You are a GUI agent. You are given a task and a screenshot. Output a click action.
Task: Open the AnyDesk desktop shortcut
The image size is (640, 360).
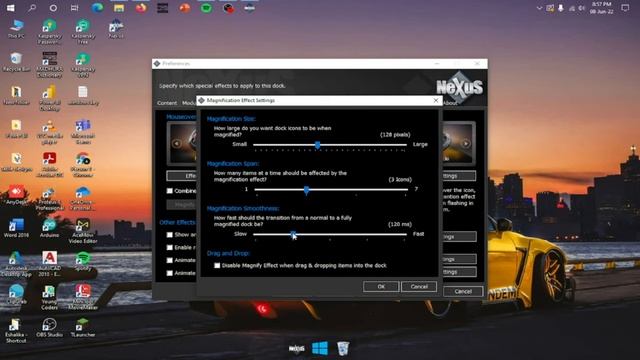pos(16,195)
